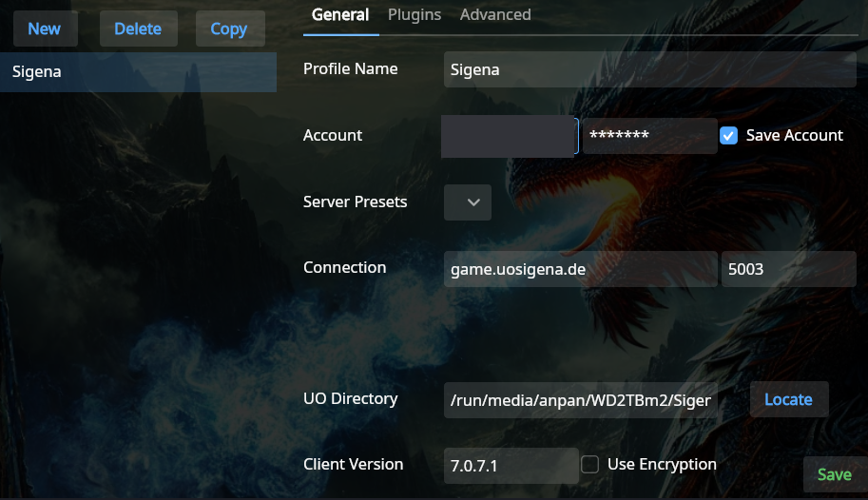Viewport: 868px width, 500px height.
Task: Click the UO Directory path field
Action: [580, 400]
